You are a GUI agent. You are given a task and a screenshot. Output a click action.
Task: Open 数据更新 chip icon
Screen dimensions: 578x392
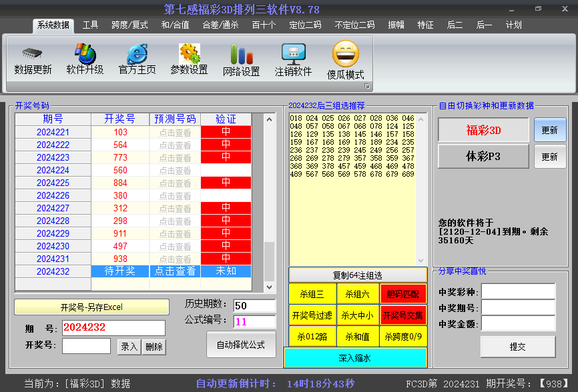tap(33, 54)
